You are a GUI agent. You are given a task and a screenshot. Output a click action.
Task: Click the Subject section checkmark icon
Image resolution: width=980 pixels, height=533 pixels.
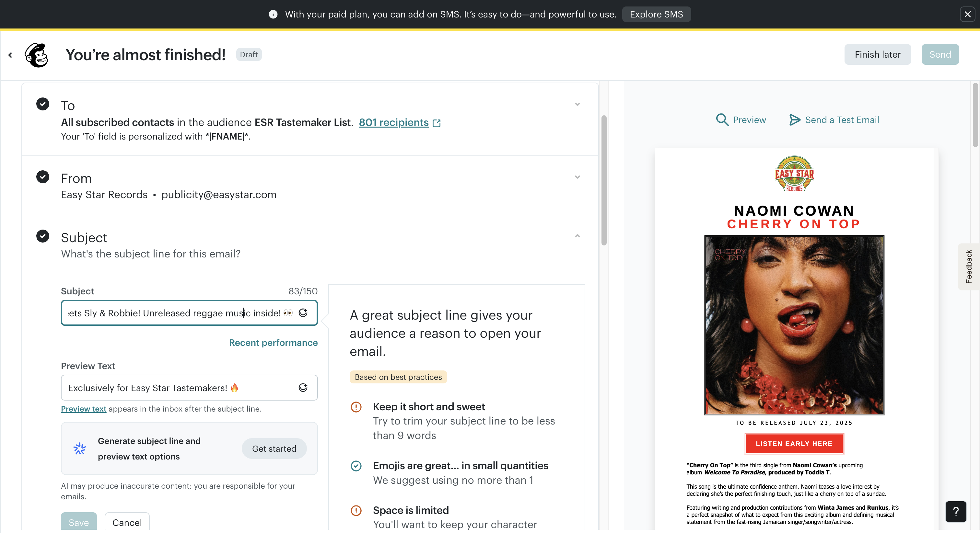pos(42,236)
